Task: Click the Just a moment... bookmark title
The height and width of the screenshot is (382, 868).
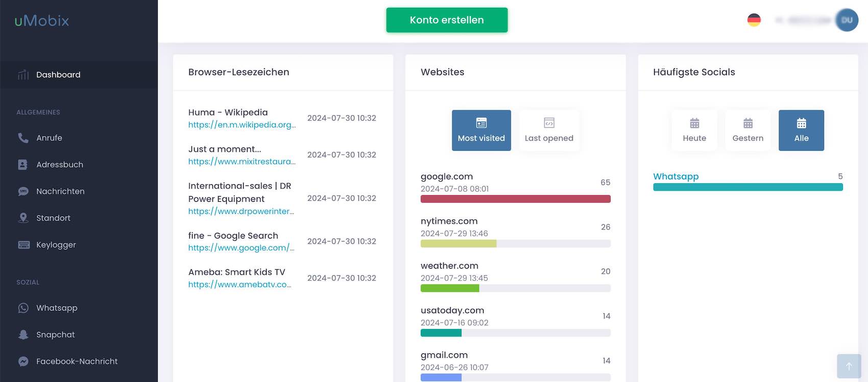Action: [x=225, y=149]
